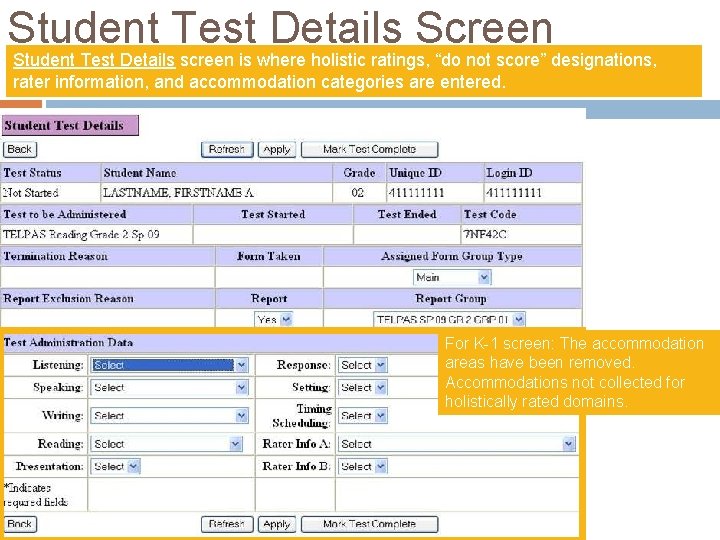Open the Timing Scheduling select dropdown

point(363,416)
